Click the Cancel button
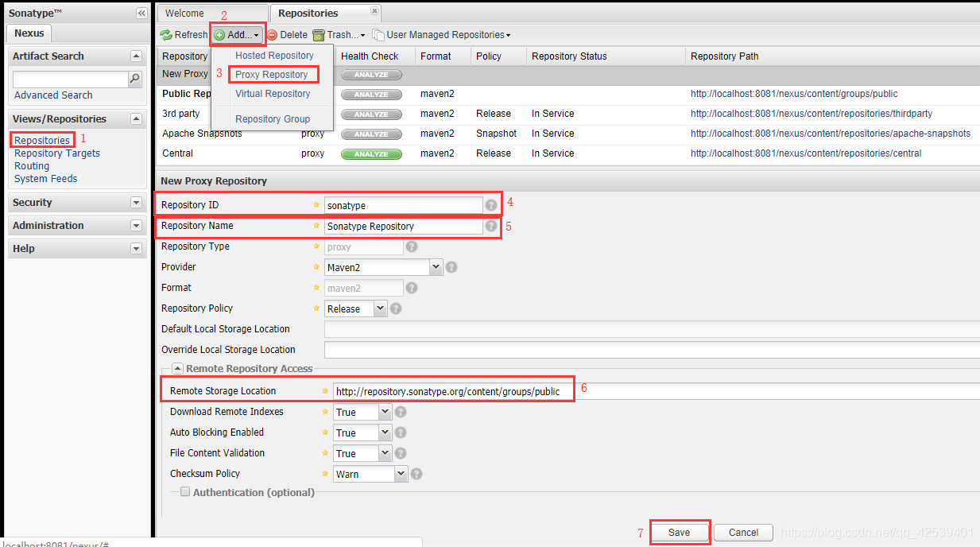 point(744,532)
